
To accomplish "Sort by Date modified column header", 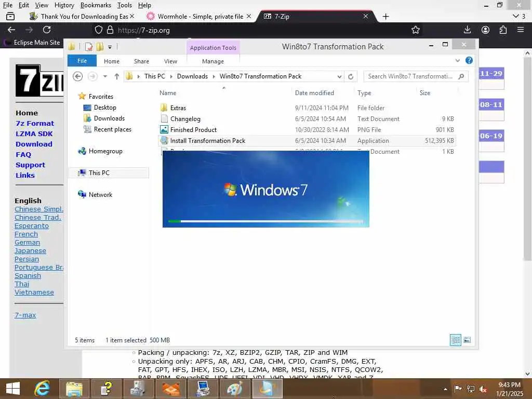I will [x=314, y=93].
